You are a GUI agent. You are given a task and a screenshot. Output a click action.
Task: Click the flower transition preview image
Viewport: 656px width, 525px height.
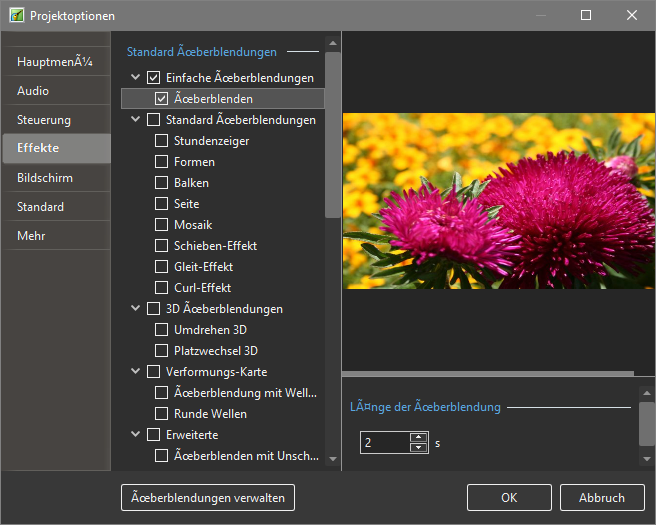click(498, 201)
